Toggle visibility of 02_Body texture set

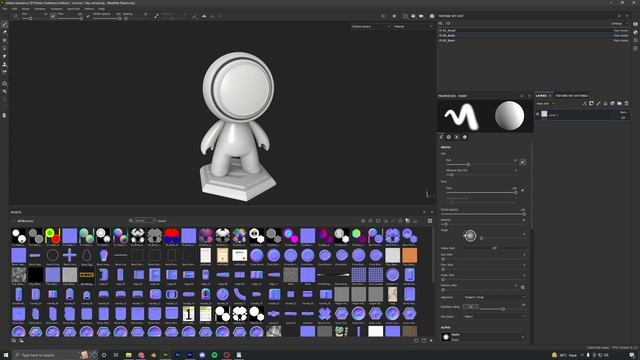[441, 36]
